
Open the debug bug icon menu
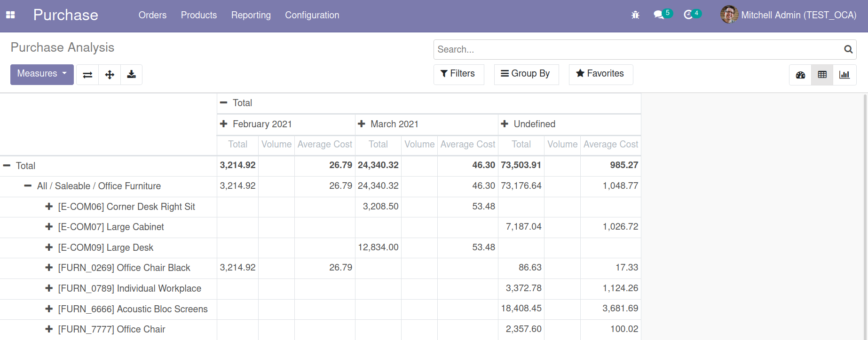[635, 15]
